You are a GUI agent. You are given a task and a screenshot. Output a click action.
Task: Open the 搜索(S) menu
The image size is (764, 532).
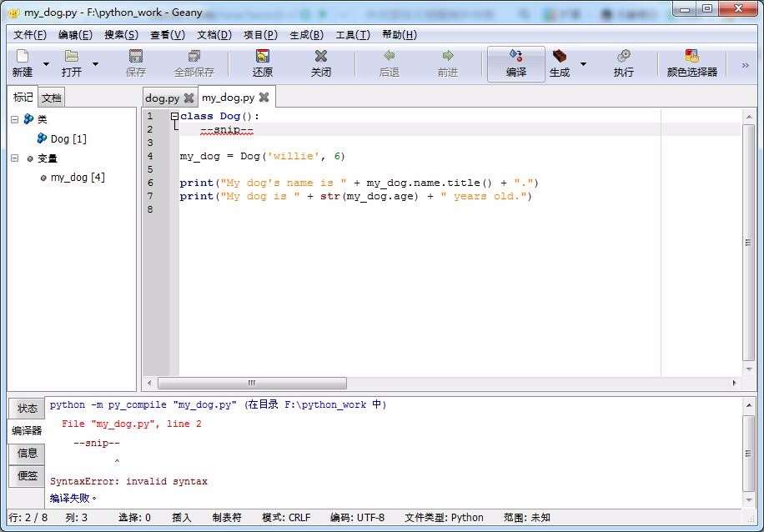coord(121,35)
